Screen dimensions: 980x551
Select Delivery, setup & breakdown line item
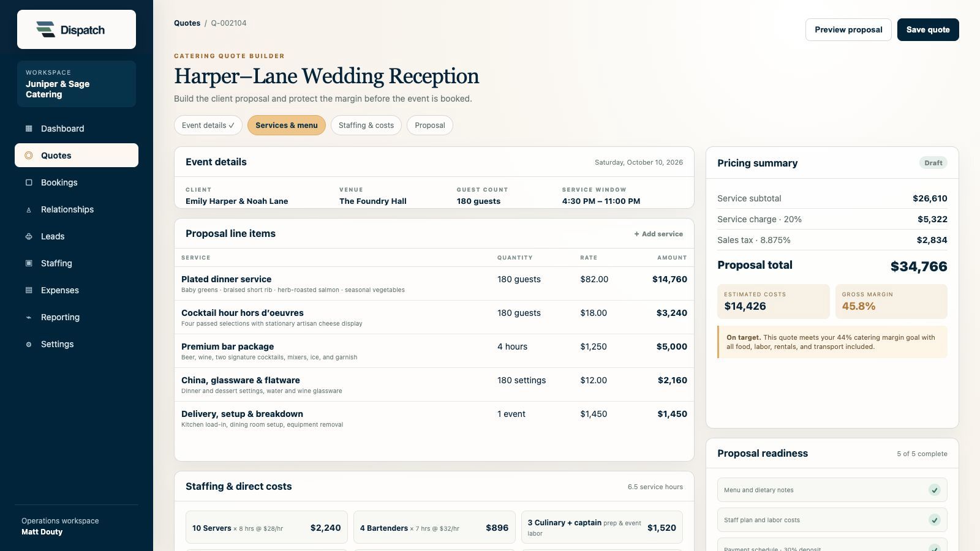point(434,418)
